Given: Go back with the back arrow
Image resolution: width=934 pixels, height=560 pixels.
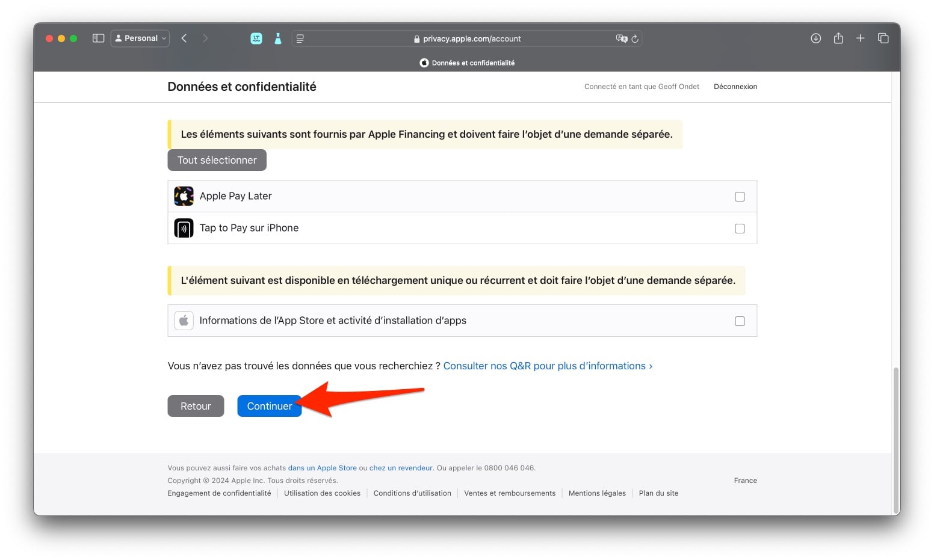Looking at the screenshot, I should click(x=184, y=38).
